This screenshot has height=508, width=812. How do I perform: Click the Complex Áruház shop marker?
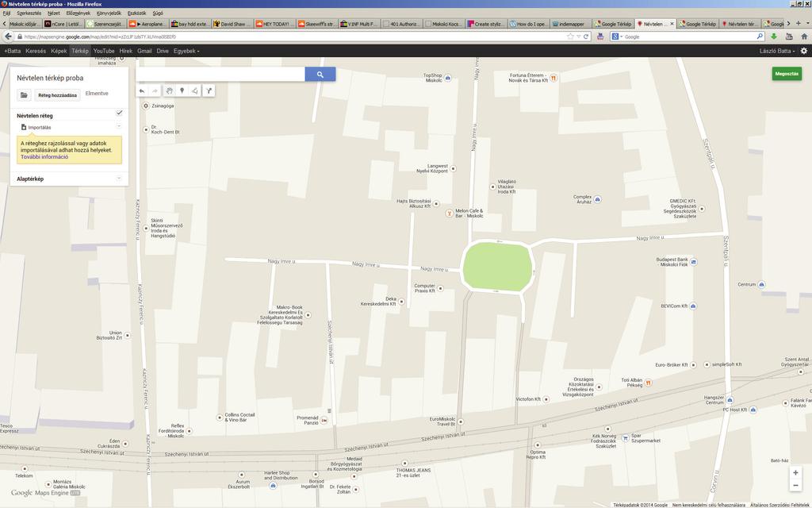point(597,199)
